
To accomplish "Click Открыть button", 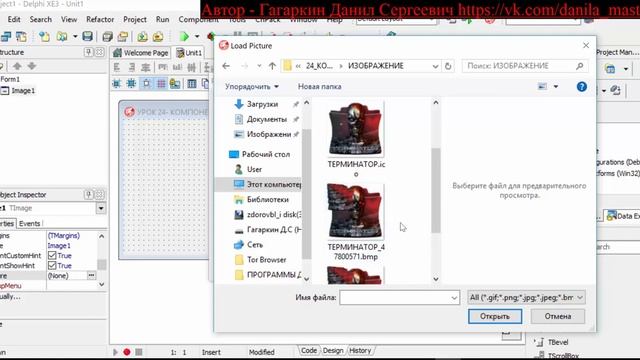I will coord(495,316).
